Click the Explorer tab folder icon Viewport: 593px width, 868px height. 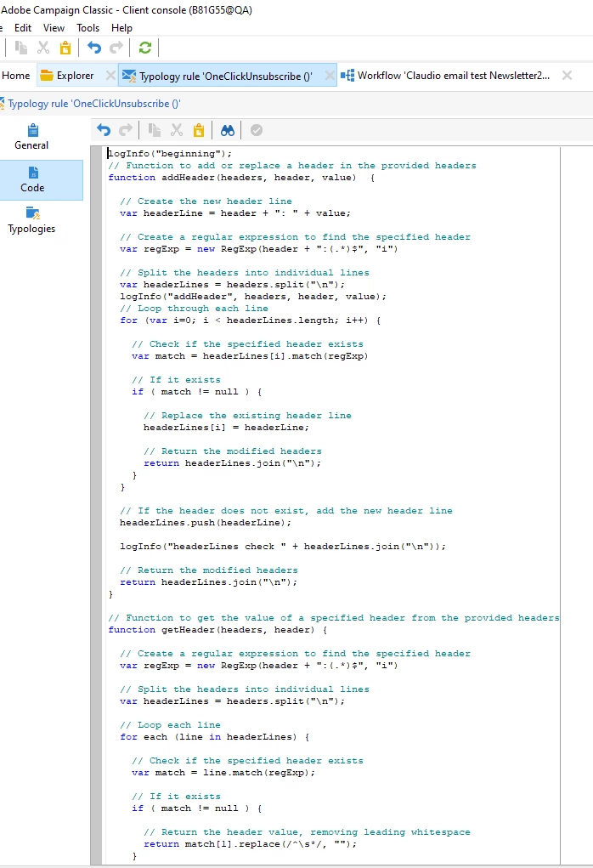(x=47, y=76)
